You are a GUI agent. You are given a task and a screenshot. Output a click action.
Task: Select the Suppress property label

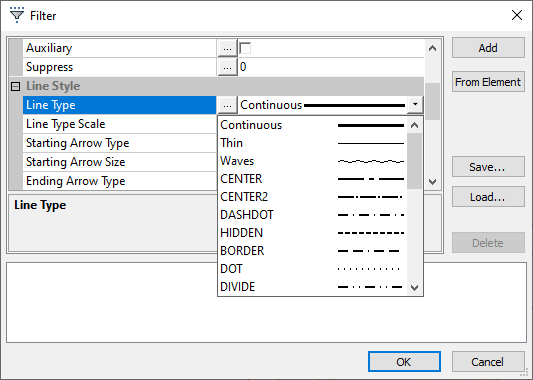pyautogui.click(x=50, y=67)
